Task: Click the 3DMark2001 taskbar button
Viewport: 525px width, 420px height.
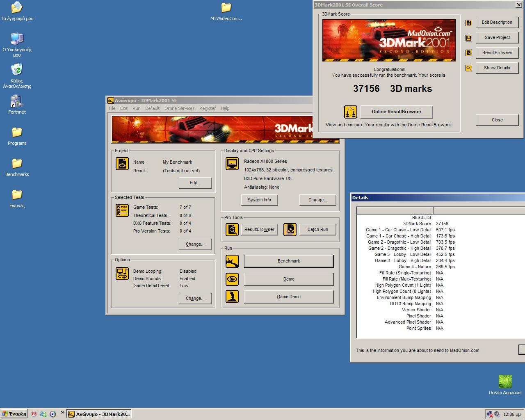Action: point(99,414)
